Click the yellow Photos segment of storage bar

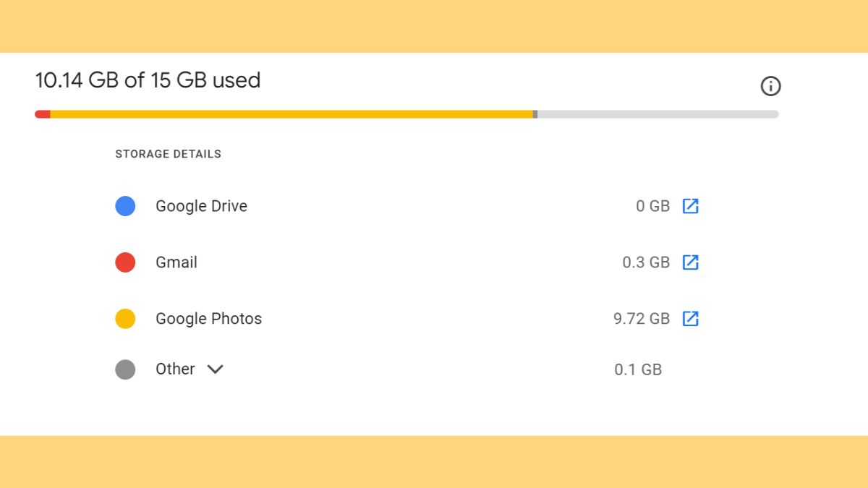[x=289, y=114]
